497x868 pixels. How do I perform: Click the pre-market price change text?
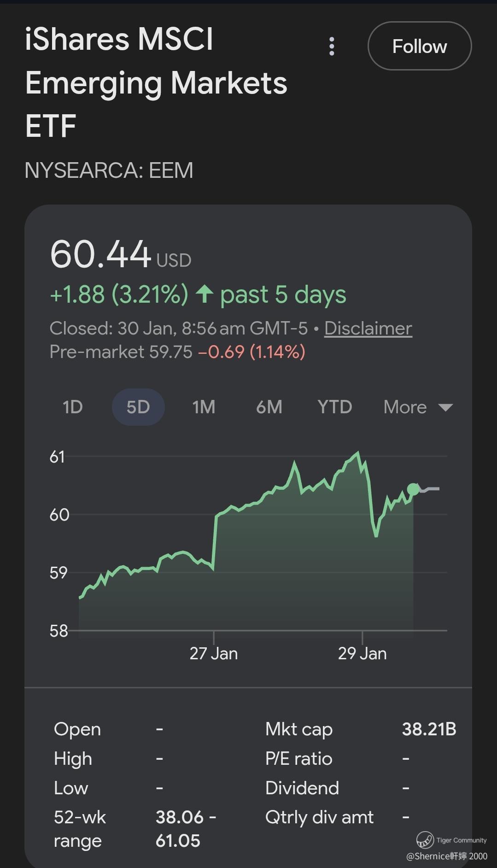tap(251, 352)
